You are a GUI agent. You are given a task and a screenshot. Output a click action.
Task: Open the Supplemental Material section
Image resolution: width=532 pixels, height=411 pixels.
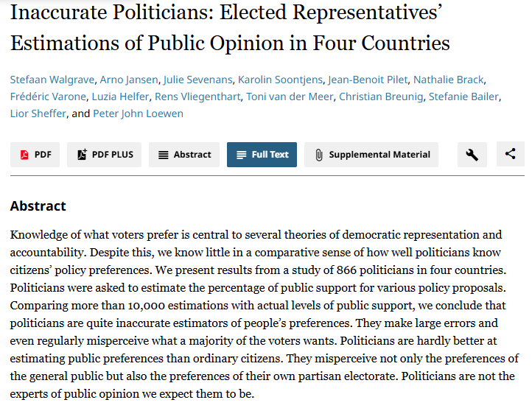[371, 155]
